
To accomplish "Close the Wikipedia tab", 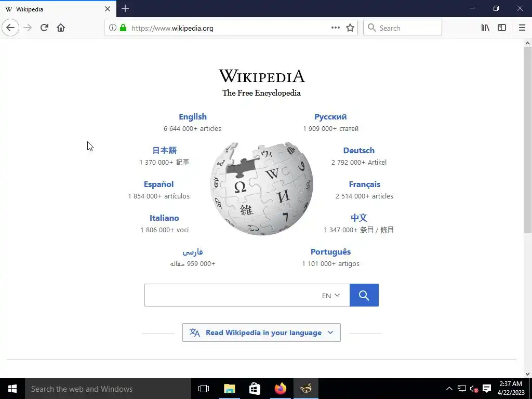I will pyautogui.click(x=108, y=9).
